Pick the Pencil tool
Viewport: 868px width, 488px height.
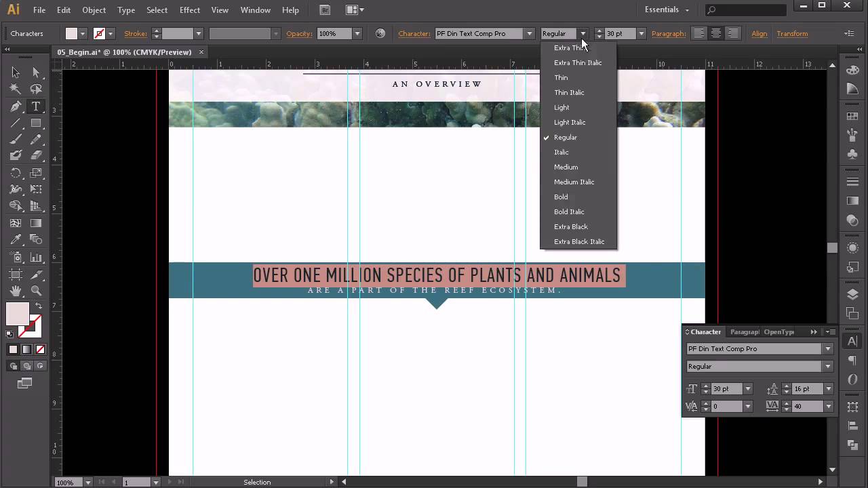point(36,140)
